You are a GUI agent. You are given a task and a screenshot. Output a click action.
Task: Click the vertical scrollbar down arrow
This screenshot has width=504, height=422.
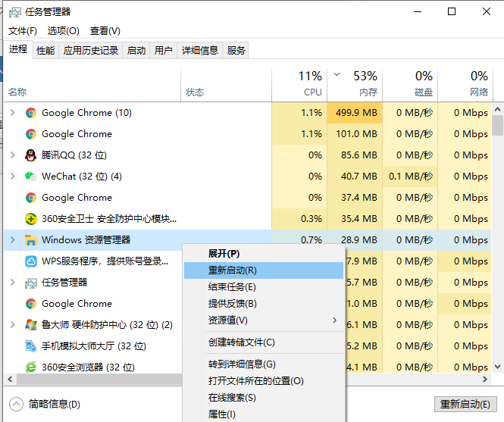click(498, 367)
